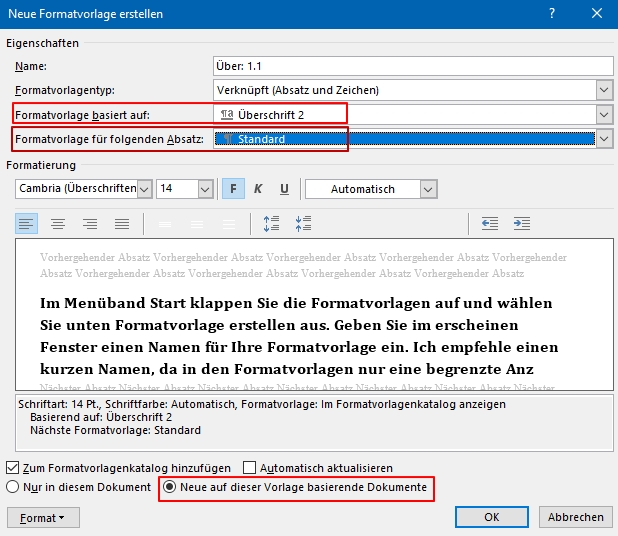The height and width of the screenshot is (536, 618).
Task: Close the Neue Formatvorlage erstellen dialog
Action: (x=597, y=13)
